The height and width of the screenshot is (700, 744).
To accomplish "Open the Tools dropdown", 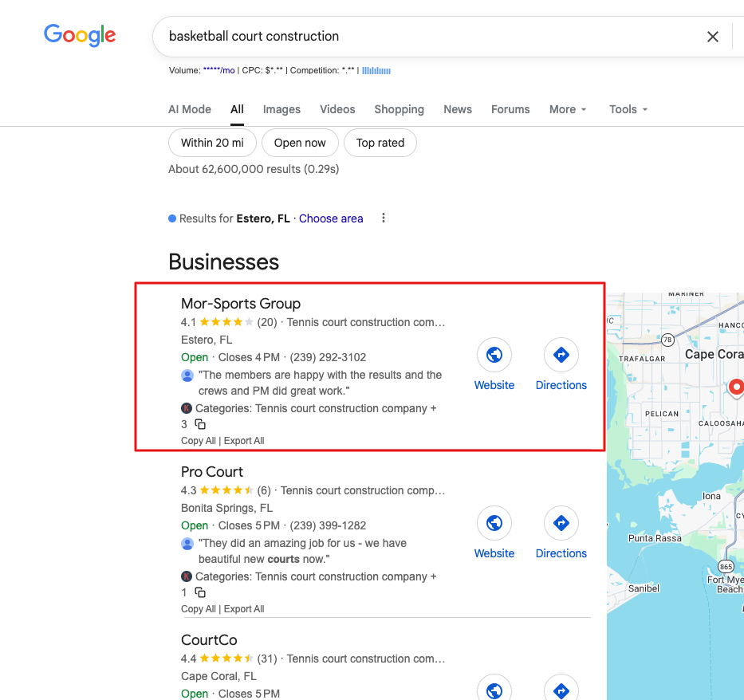I will click(x=628, y=109).
